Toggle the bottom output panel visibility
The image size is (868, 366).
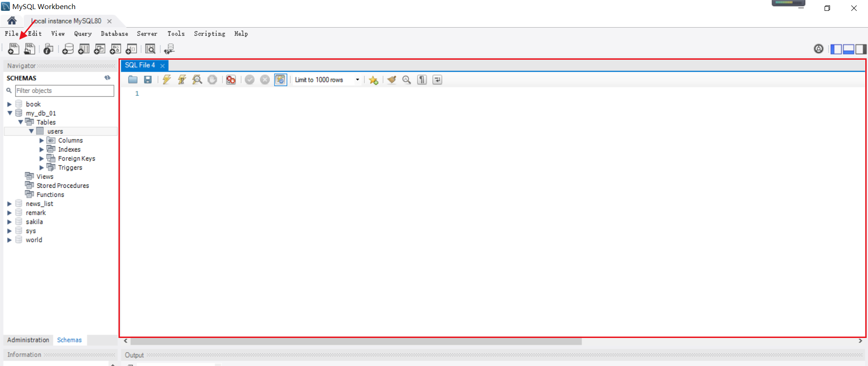[x=849, y=49]
